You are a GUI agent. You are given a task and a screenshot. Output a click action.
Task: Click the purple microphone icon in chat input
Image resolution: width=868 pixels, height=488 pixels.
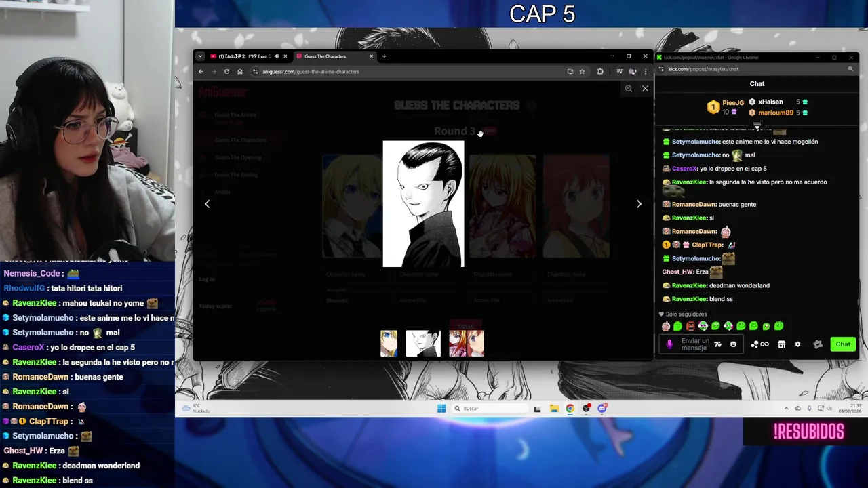(x=669, y=344)
